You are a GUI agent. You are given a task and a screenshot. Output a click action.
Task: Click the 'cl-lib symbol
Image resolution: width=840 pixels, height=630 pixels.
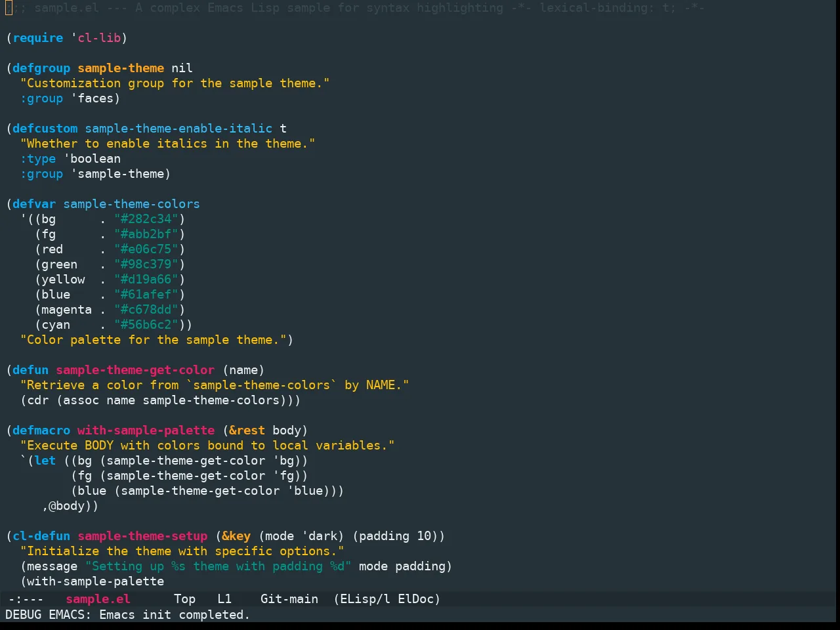[96, 38]
